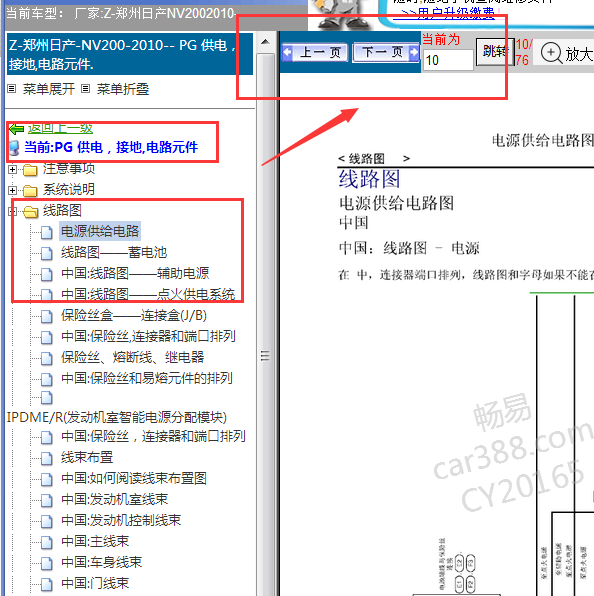Click the 当前:PG 供电，接地,电路元件 label

click(111, 147)
